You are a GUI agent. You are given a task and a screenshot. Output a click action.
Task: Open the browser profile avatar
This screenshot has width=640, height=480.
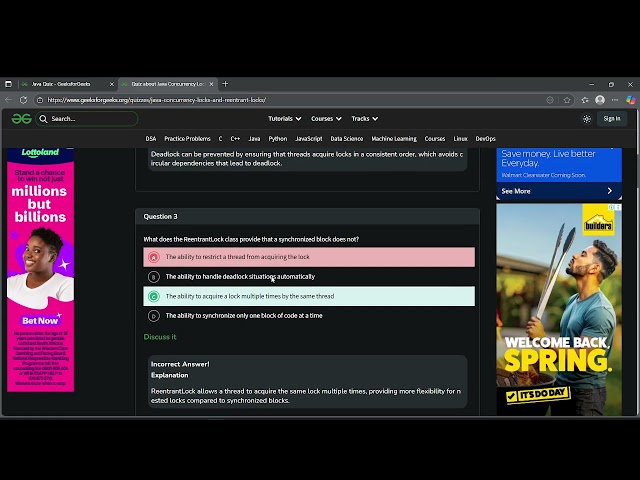coord(600,100)
